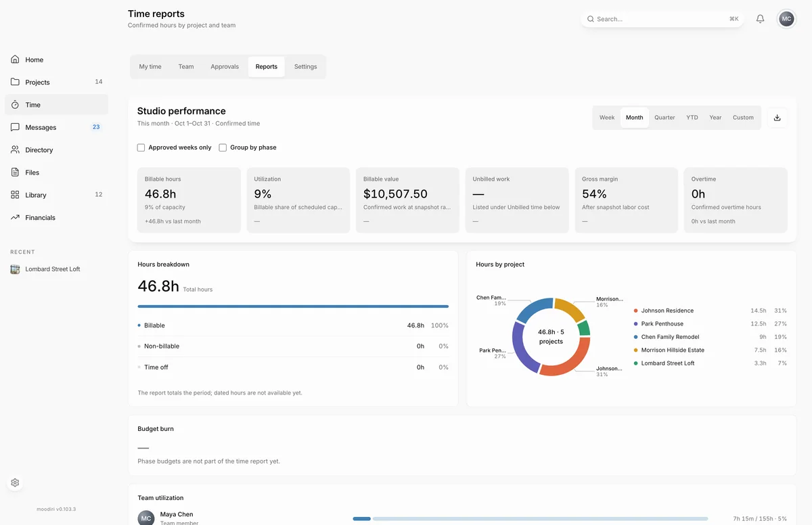
Task: Click Maya Chen's utilization progress bar
Action: pos(531,519)
